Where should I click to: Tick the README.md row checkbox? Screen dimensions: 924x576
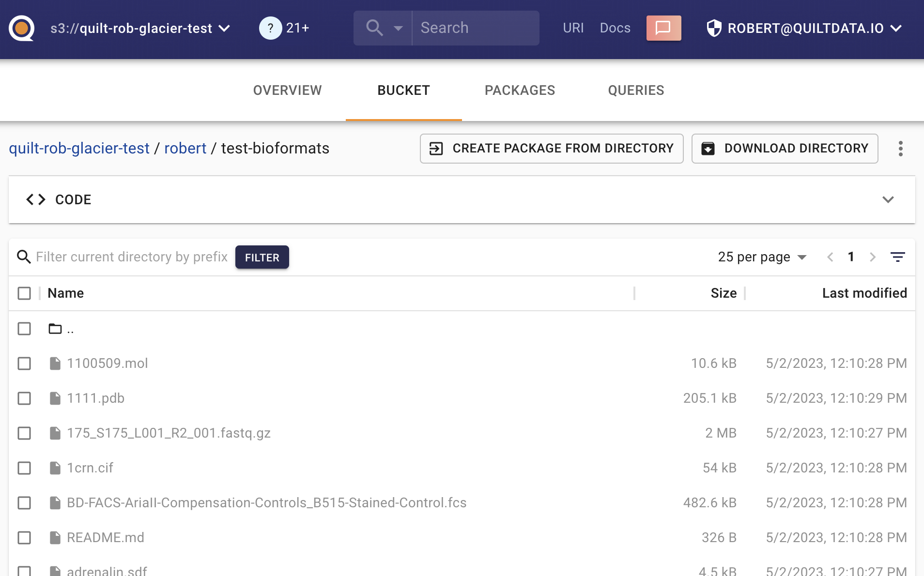coord(24,538)
